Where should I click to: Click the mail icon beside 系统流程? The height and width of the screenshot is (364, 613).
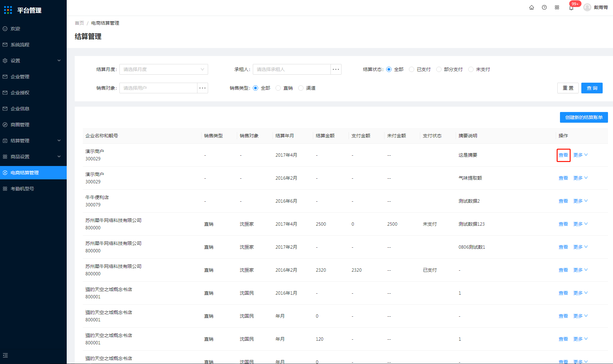(5, 45)
